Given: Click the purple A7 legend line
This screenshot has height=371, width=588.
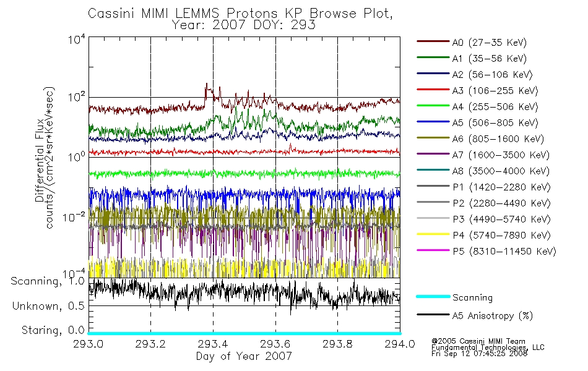Looking at the screenshot, I should [433, 153].
